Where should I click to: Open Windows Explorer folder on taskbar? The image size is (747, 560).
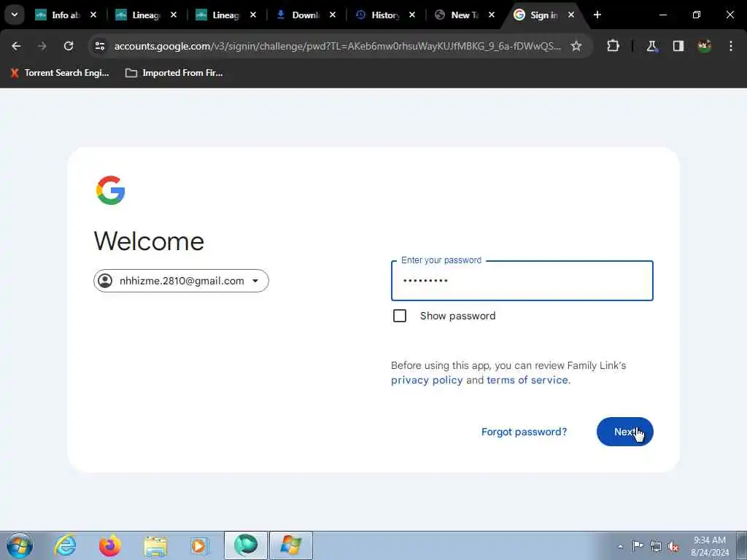click(155, 545)
